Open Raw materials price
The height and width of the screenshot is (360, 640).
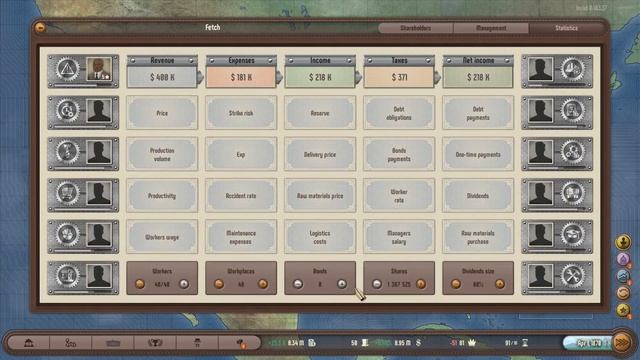click(320, 196)
